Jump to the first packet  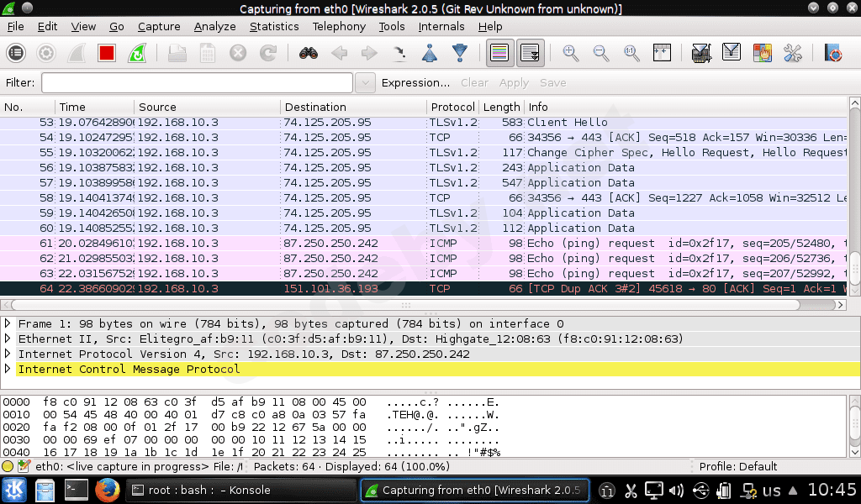pos(429,53)
